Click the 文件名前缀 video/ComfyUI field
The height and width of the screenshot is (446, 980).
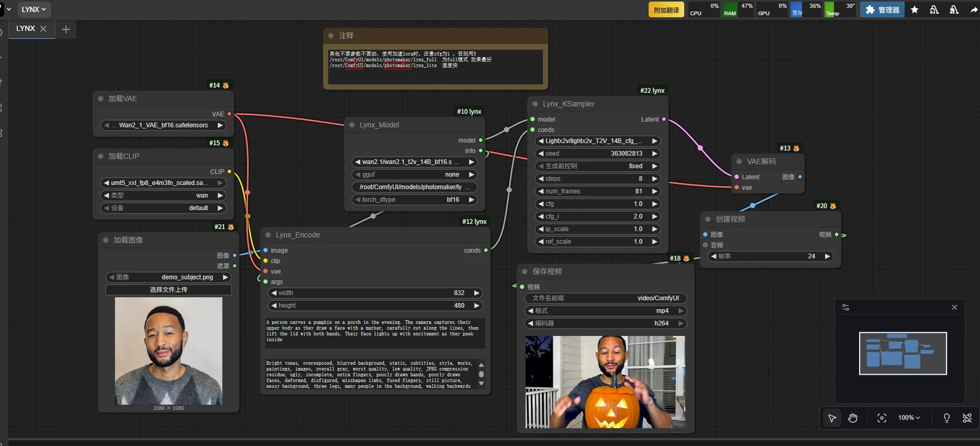coord(606,298)
